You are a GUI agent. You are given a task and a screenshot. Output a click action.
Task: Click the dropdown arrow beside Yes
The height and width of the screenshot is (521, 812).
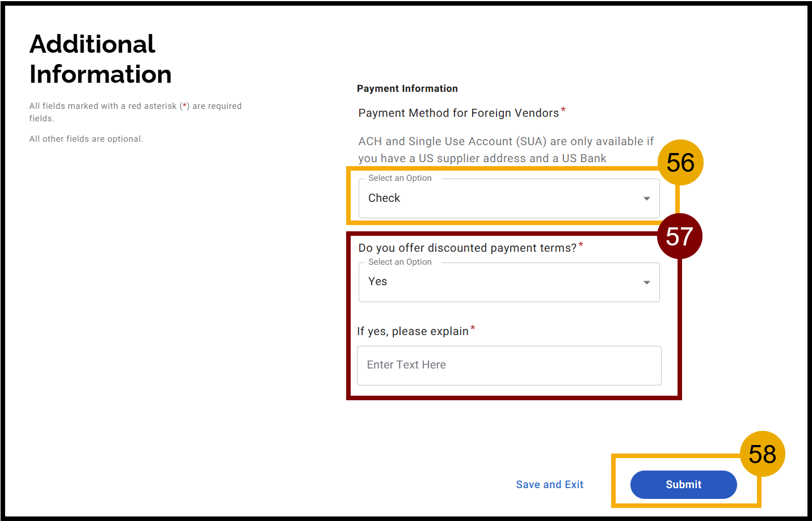[x=646, y=282]
